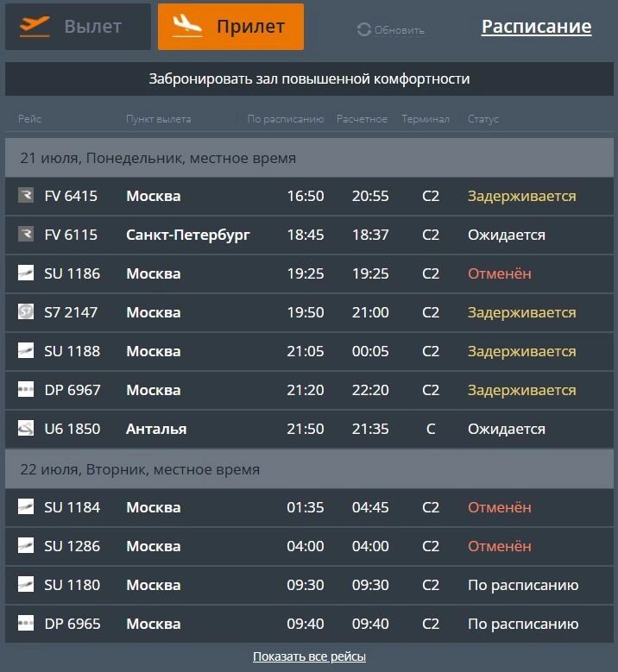Image resolution: width=618 pixels, height=672 pixels.
Task: Switch to the Вылет departures tab
Action: [x=78, y=27]
